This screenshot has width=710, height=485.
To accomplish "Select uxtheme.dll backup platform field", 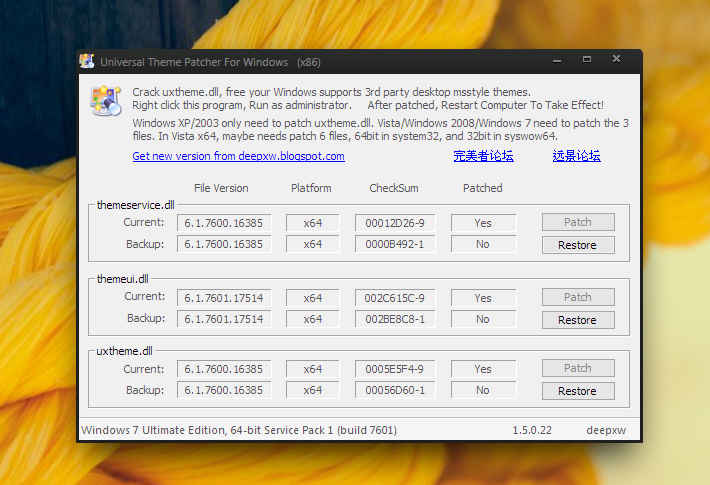I will coord(312,390).
